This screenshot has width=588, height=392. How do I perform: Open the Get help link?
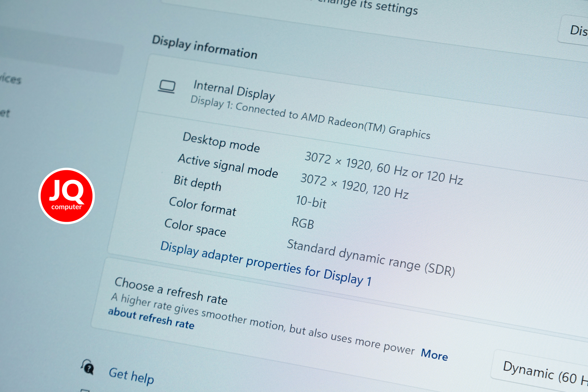pyautogui.click(x=131, y=376)
